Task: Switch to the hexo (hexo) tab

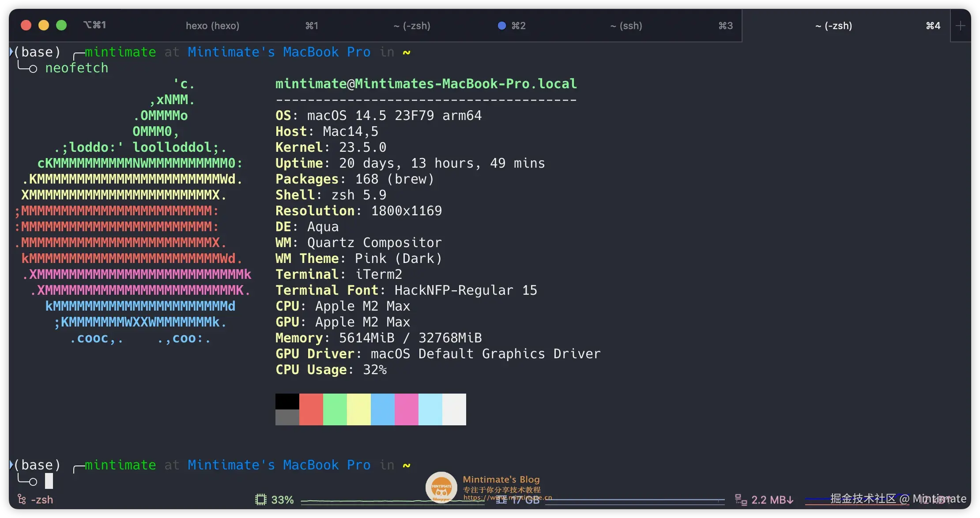Action: pos(213,26)
